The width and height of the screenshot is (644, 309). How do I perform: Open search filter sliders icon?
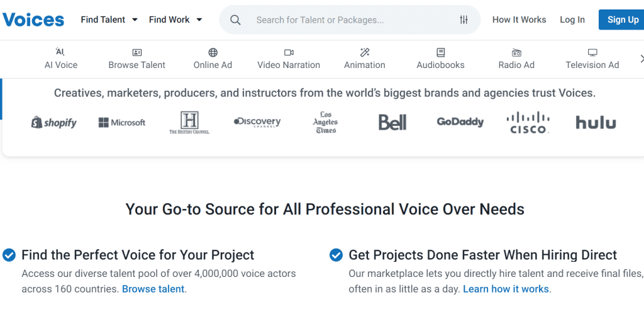pos(464,20)
